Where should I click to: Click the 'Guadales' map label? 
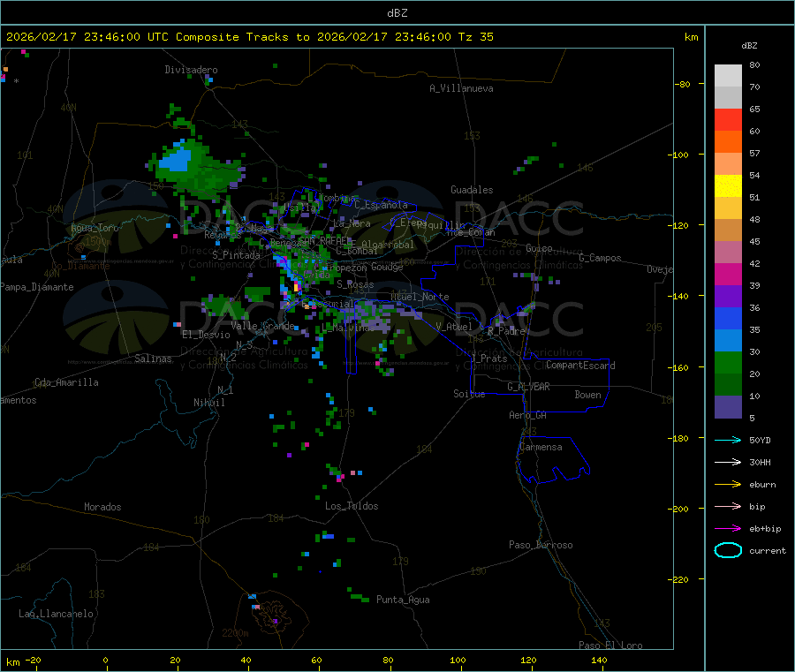472,190
